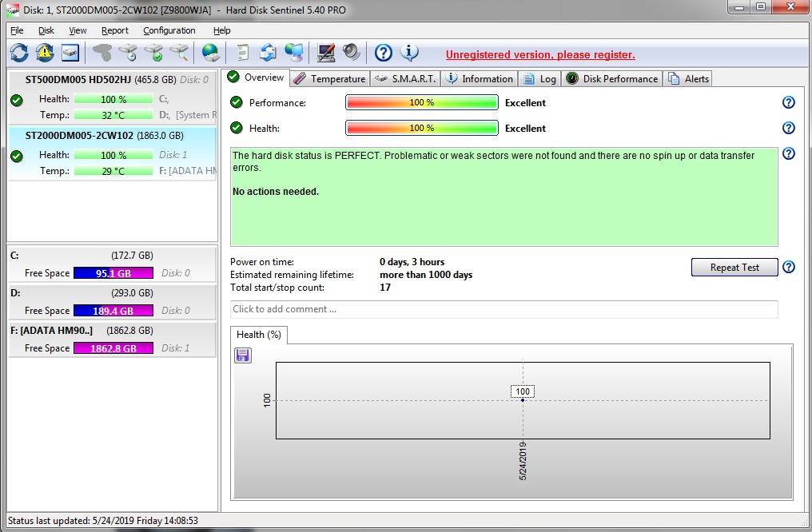Screen dimensions: 812x532
Task: Click the envelope with blue arrows icon
Action: (268, 52)
